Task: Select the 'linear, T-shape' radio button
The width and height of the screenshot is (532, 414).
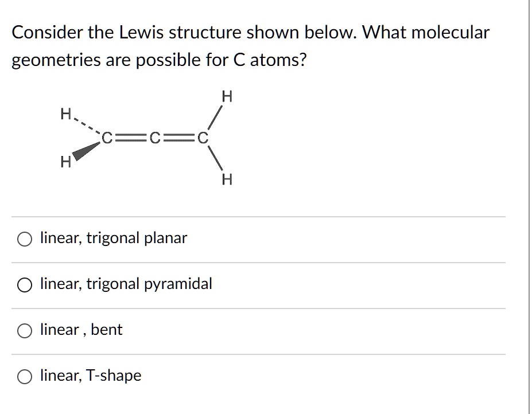Action: point(24,377)
